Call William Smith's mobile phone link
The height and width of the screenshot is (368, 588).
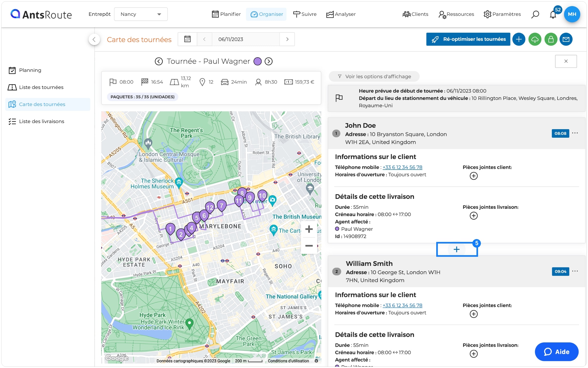(x=402, y=305)
